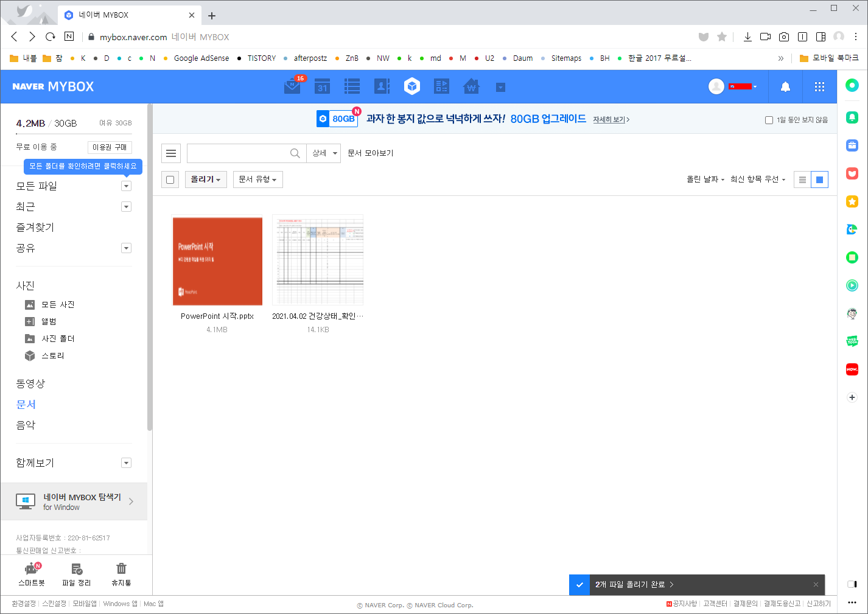This screenshot has height=614, width=868.
Task: Click the browser screenshot camera icon
Action: click(784, 37)
